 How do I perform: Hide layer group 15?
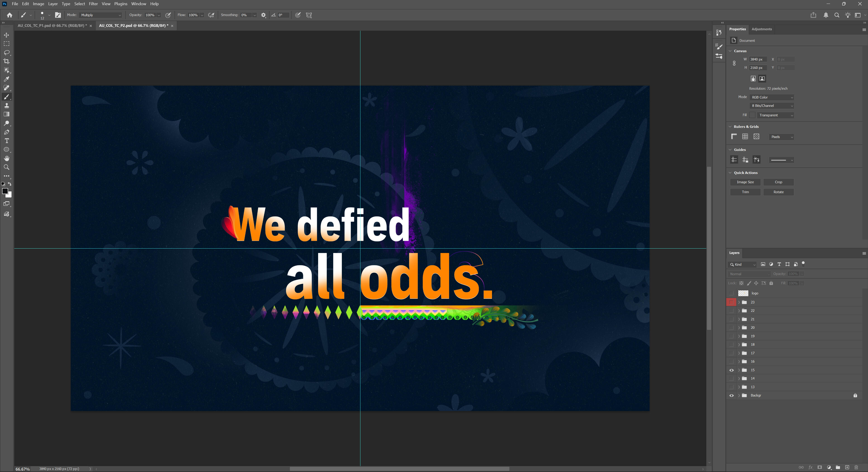731,370
